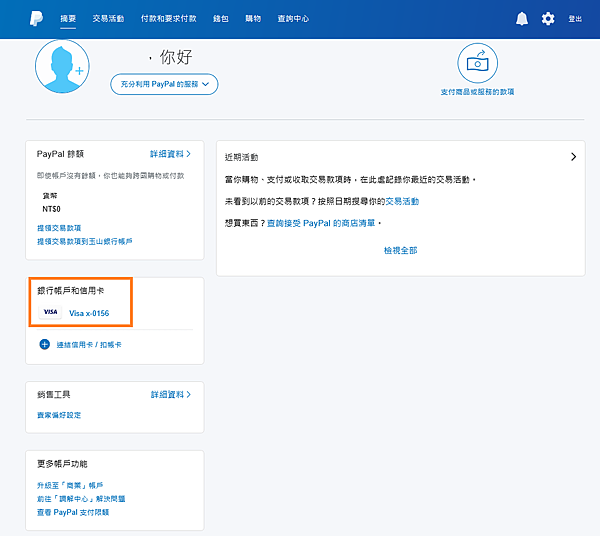Click 升級至「商業」帳戶 link
The height and width of the screenshot is (536, 600).
[70, 485]
